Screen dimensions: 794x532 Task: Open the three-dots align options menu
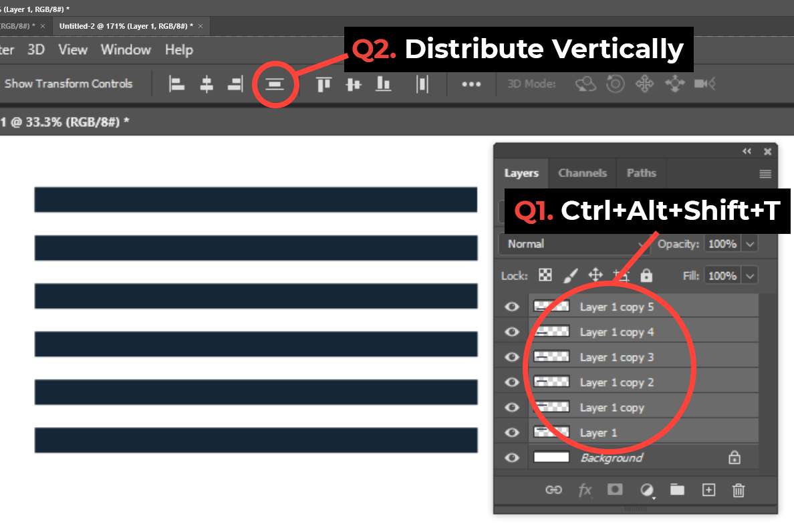coord(471,84)
